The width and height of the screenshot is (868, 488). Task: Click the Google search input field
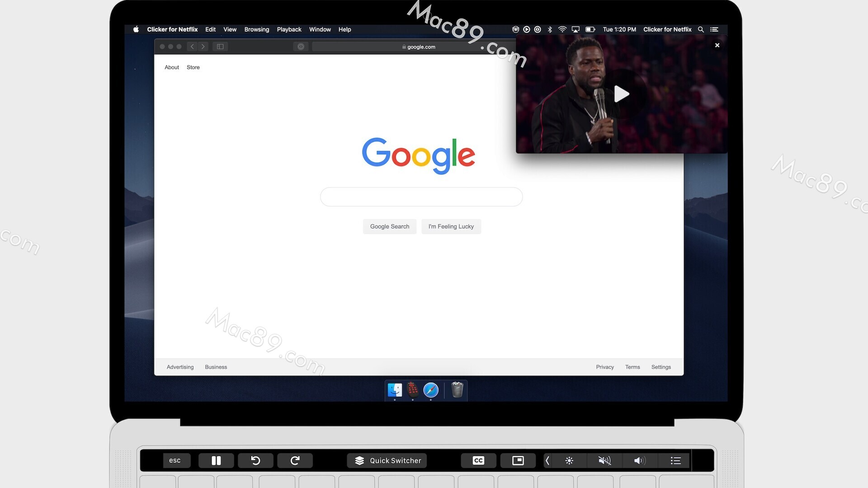pyautogui.click(x=421, y=197)
